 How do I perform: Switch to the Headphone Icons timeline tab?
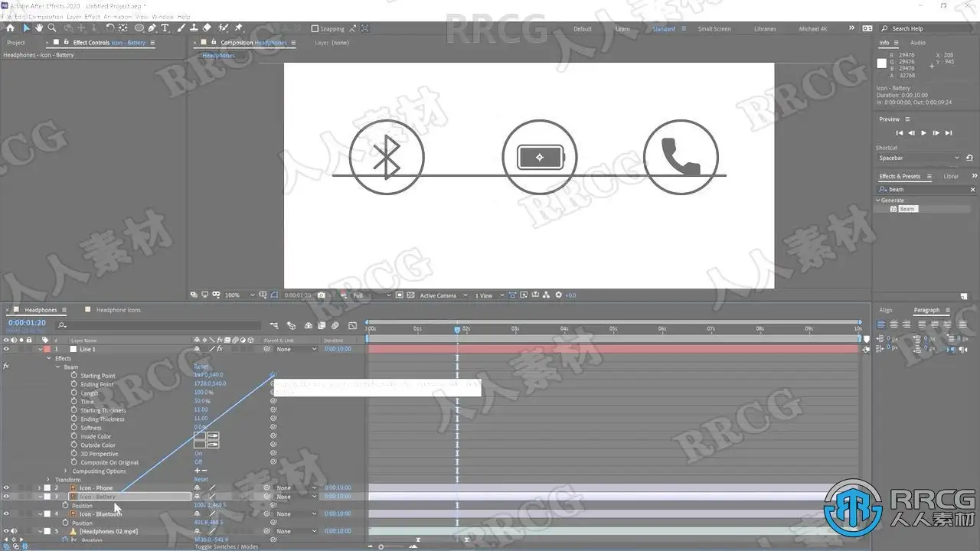coord(118,310)
